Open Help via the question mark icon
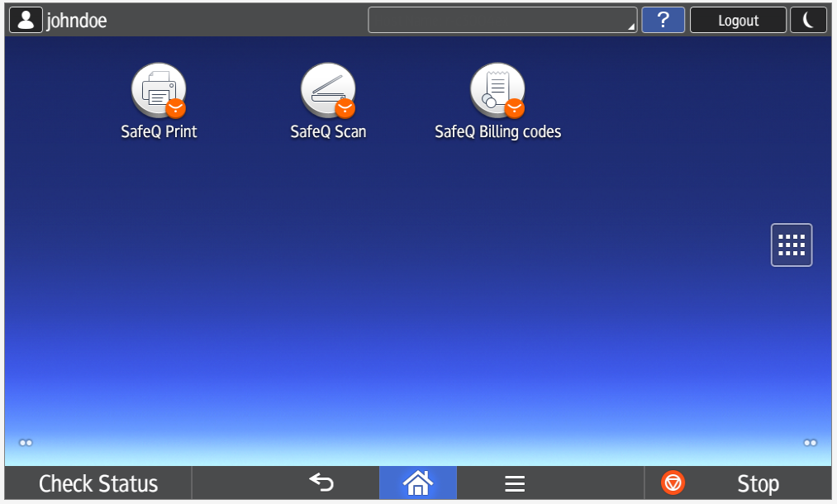837x504 pixels. point(663,20)
